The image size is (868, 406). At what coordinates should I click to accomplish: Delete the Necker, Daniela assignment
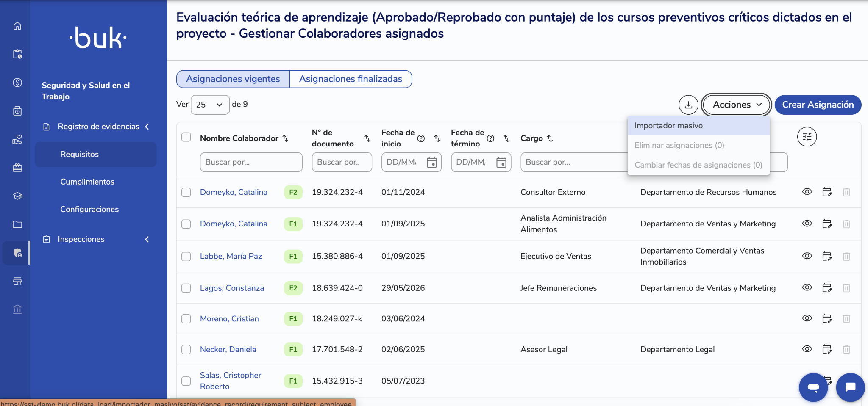(x=846, y=350)
